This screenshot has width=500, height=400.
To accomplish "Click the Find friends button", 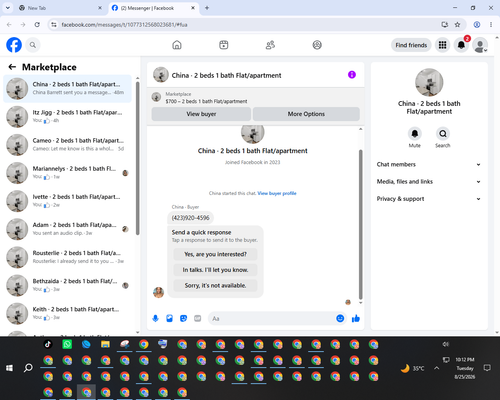I will 411,45.
